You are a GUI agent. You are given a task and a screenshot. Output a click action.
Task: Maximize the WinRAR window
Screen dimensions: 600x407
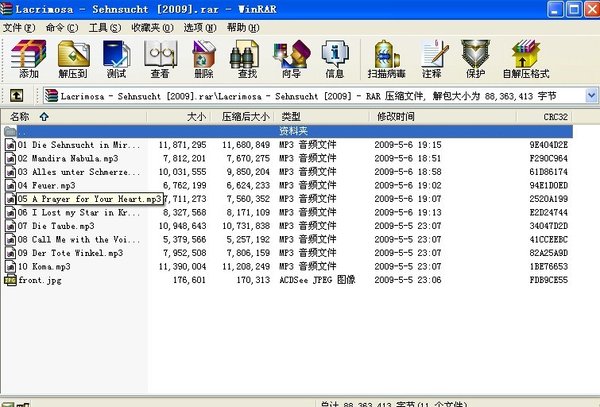click(574, 9)
